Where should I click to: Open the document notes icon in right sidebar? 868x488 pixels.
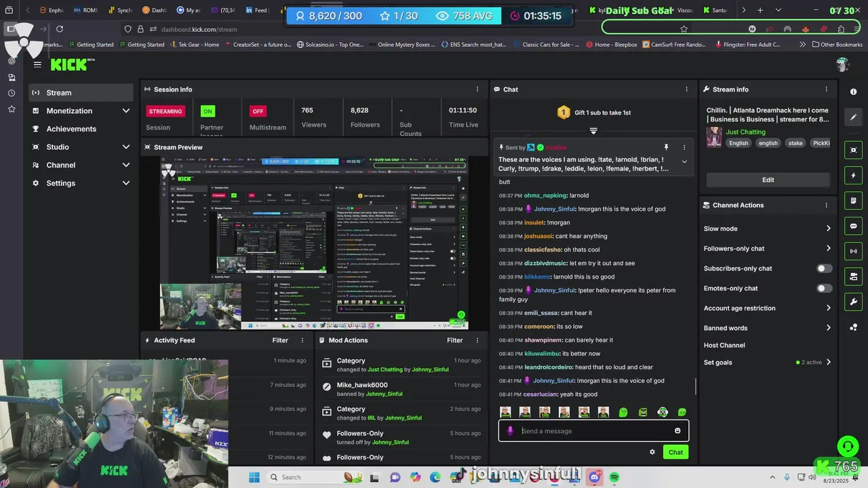(x=853, y=201)
